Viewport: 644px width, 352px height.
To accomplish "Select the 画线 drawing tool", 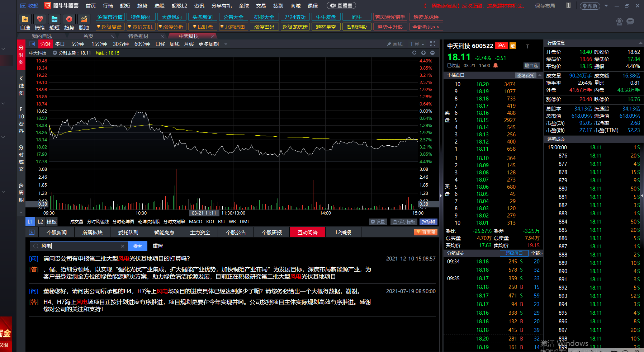I will pos(395,44).
